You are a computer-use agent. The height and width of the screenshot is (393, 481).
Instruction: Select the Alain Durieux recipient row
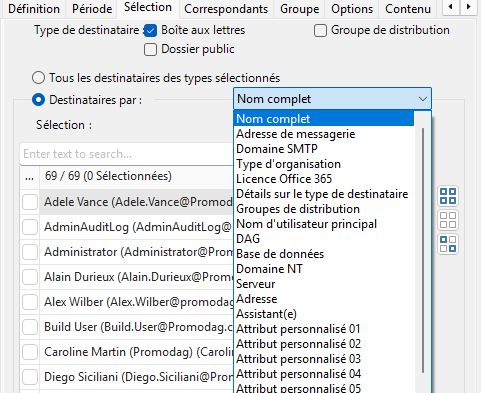tap(137, 277)
